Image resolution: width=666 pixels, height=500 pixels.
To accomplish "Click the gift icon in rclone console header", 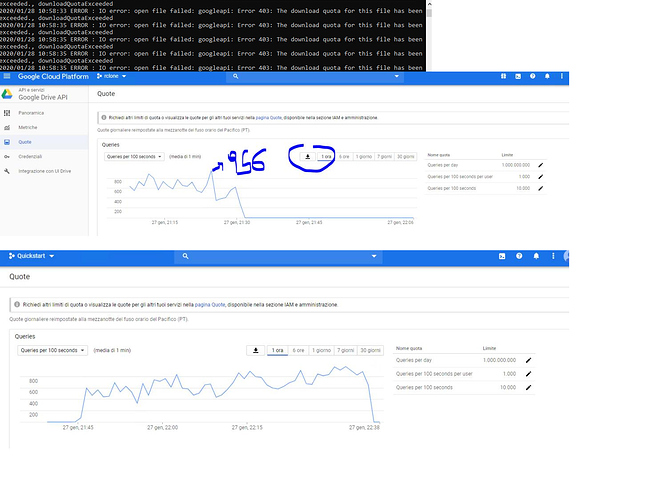I will pyautogui.click(x=503, y=76).
